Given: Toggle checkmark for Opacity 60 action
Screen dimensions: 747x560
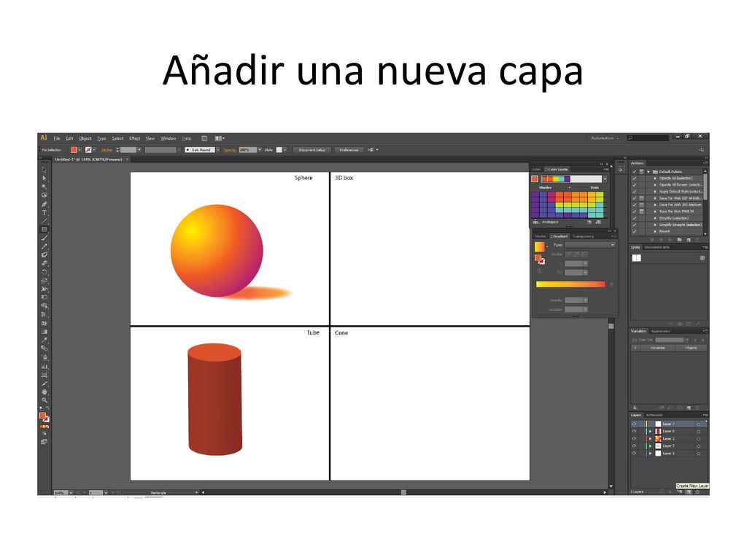Looking at the screenshot, I should 634,178.
